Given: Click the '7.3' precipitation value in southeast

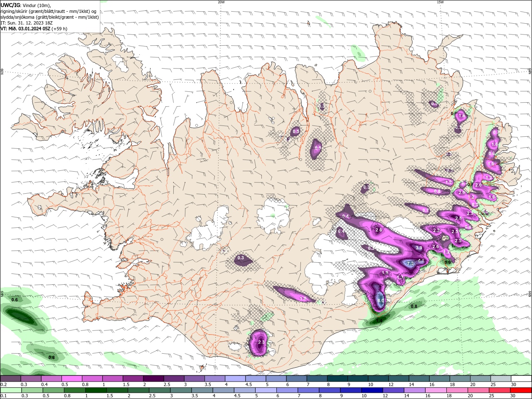Looking at the screenshot, I should pos(410,264).
